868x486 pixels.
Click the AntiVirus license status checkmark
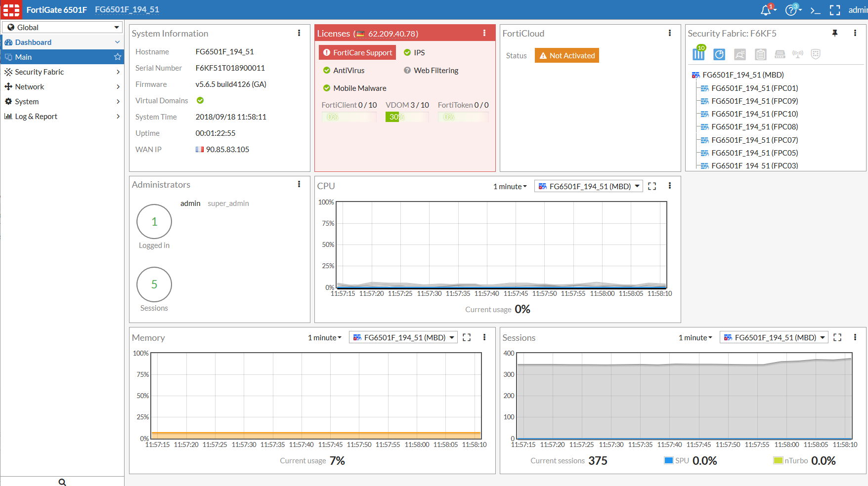click(x=327, y=71)
